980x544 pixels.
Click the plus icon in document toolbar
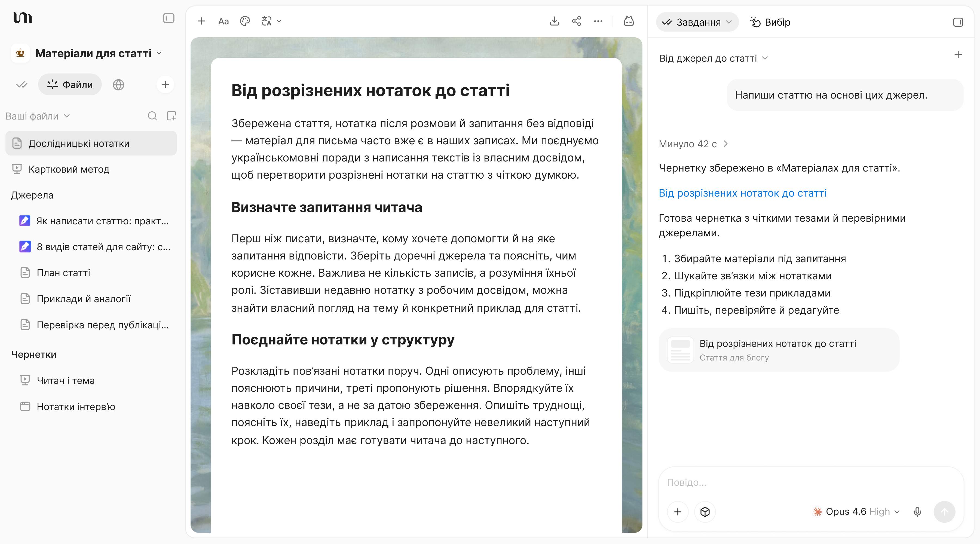201,21
